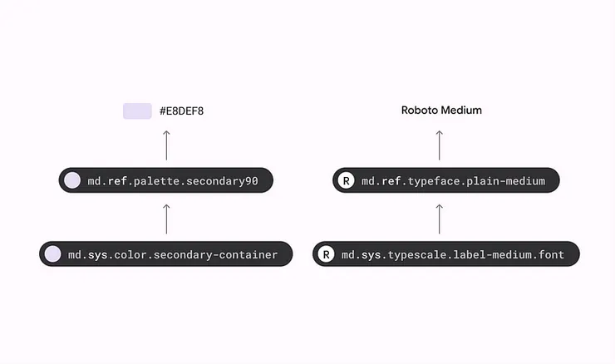Select the md.sys.color.secondary-container token pill
Viewport: 615px width, 364px height.
166,254
